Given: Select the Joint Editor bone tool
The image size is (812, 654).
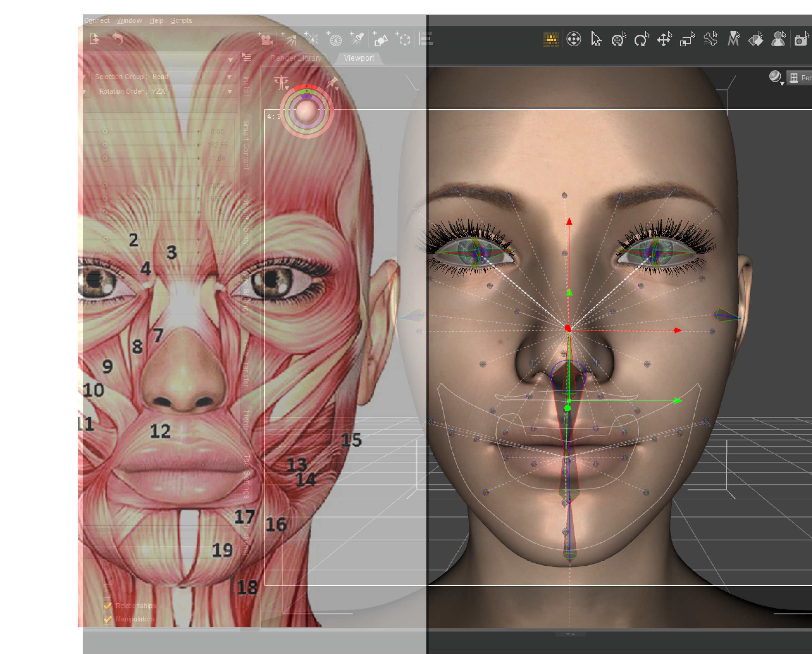Looking at the screenshot, I should coord(710,39).
